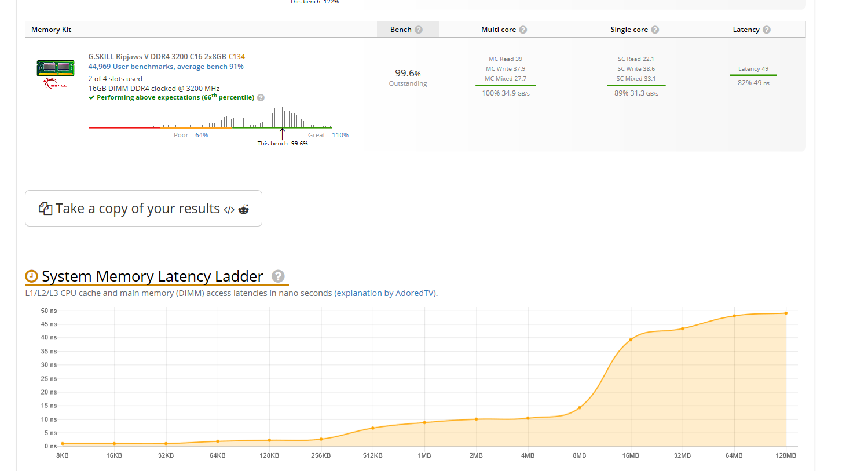The image size is (868, 471).
Task: Click the 32MB data point on chart
Action: tap(683, 328)
